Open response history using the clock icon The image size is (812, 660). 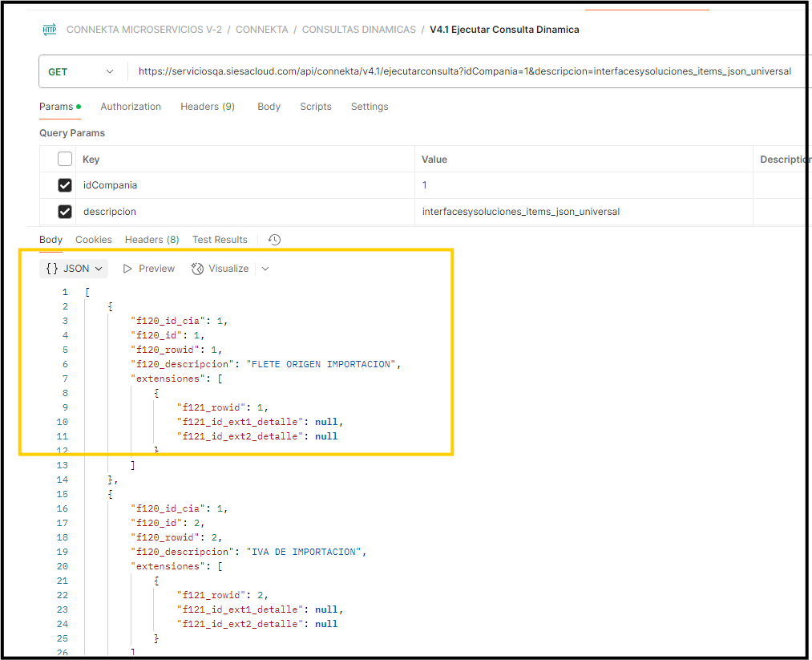point(273,239)
